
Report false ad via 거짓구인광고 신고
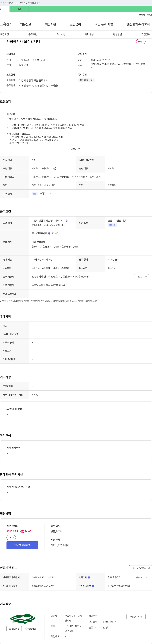140,567
